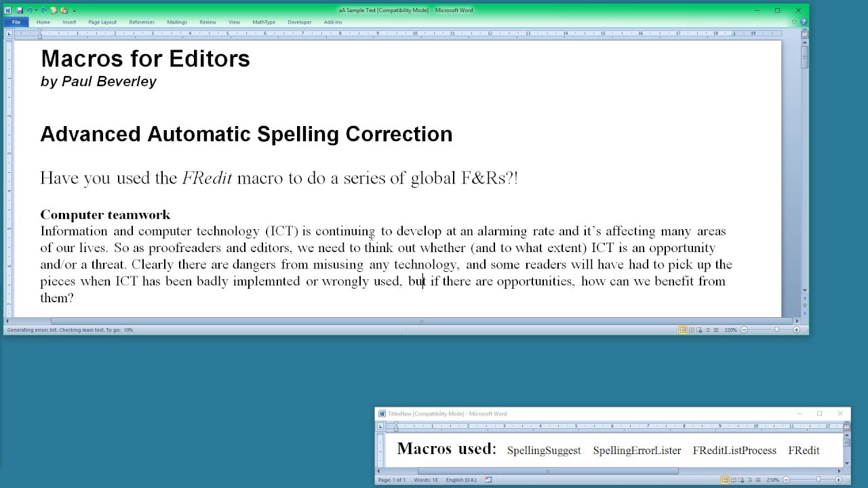Select Print Layout view in main window
868x488 pixels.
(682, 330)
